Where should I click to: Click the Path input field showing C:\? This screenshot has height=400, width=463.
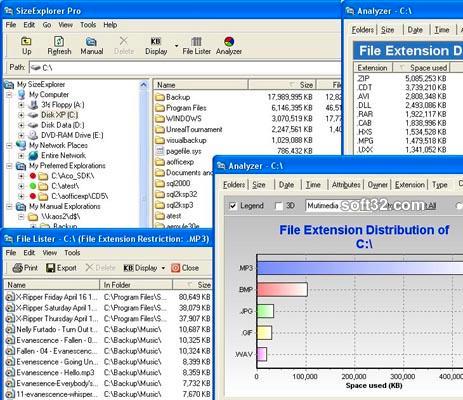[x=185, y=68]
